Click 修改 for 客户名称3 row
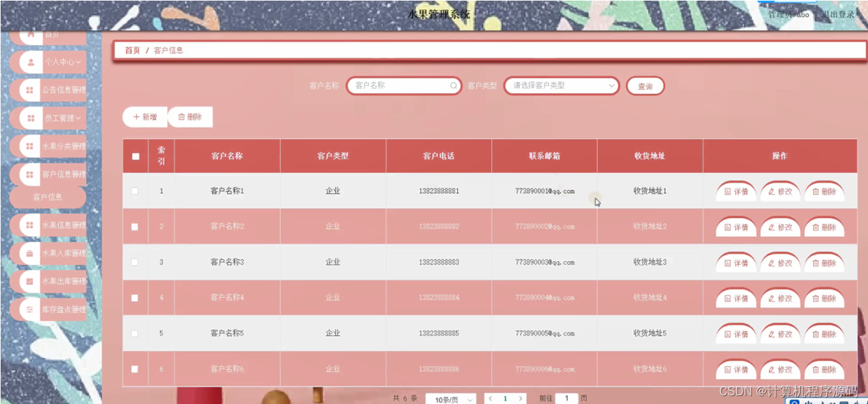 [780, 263]
